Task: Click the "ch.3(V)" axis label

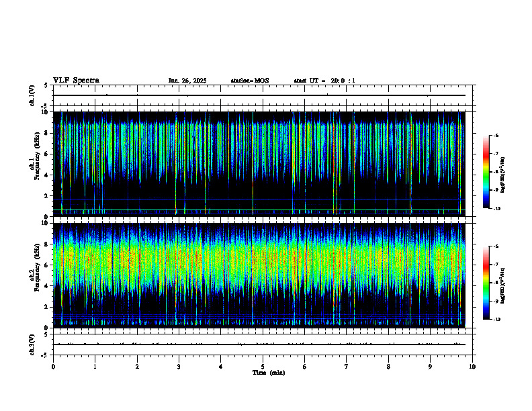Action: 32,345
